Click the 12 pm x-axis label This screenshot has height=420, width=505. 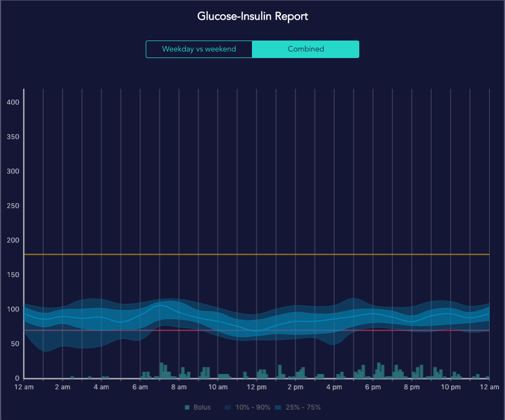click(257, 387)
